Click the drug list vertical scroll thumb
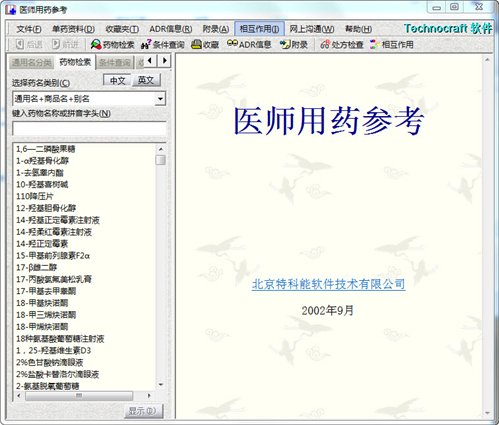 [x=161, y=160]
